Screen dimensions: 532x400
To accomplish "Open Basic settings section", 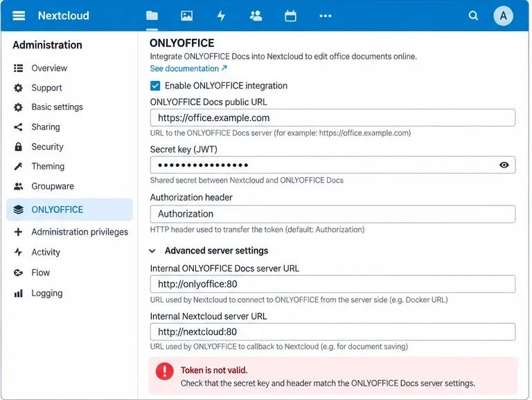I will tap(69, 107).
